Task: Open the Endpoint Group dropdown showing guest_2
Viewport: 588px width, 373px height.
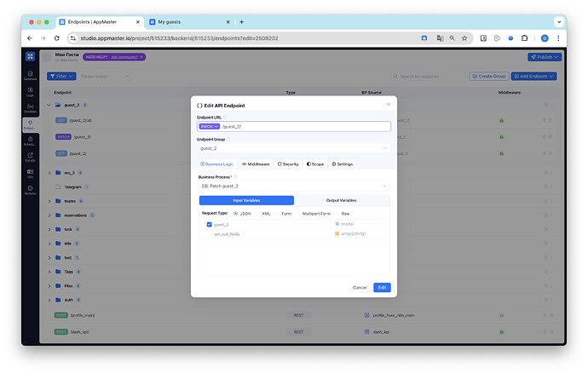Action: (x=294, y=148)
